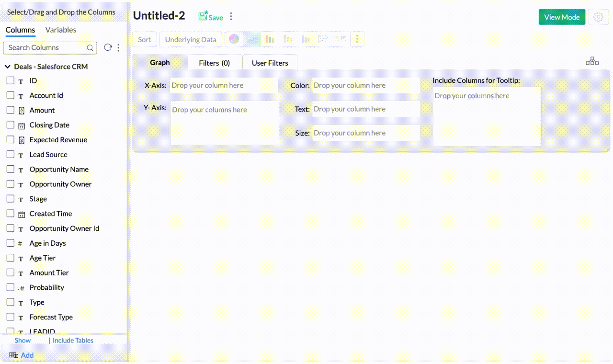Viewport: 613px width, 364px height.
Task: Tick the Closing Date column checkbox
Action: (10, 125)
